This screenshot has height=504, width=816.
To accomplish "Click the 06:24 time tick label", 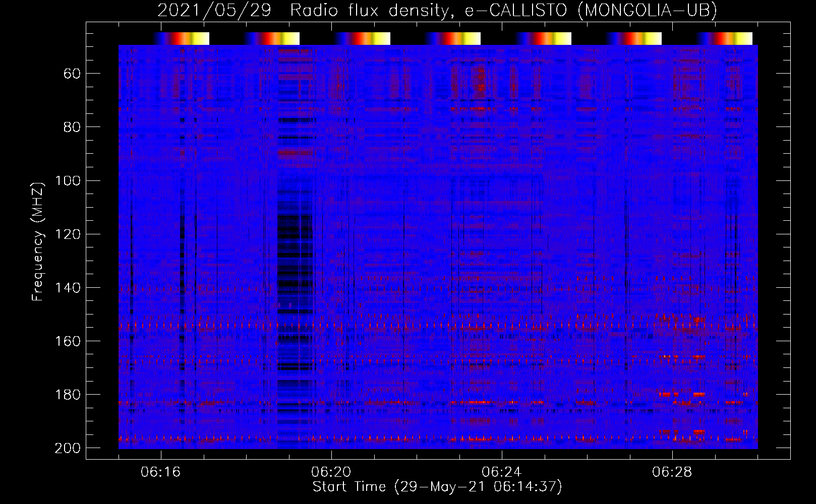I will 502,472.
